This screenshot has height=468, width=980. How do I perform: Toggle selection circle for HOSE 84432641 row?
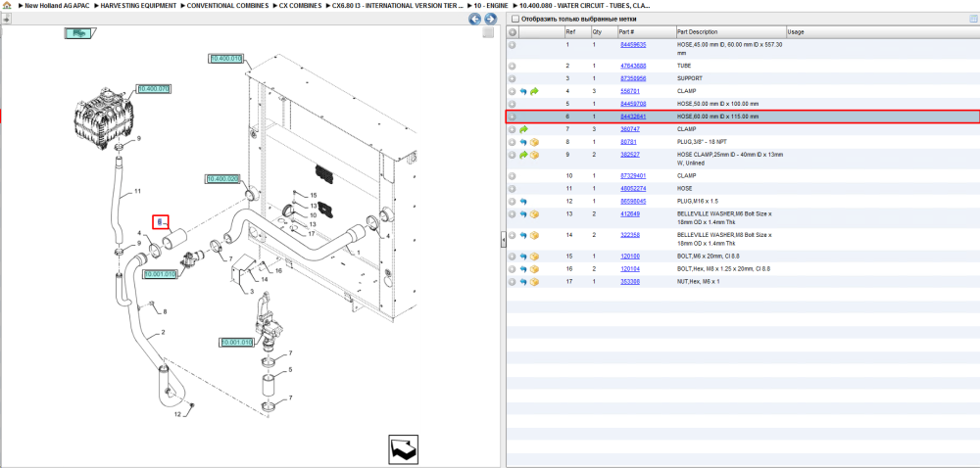[512, 117]
